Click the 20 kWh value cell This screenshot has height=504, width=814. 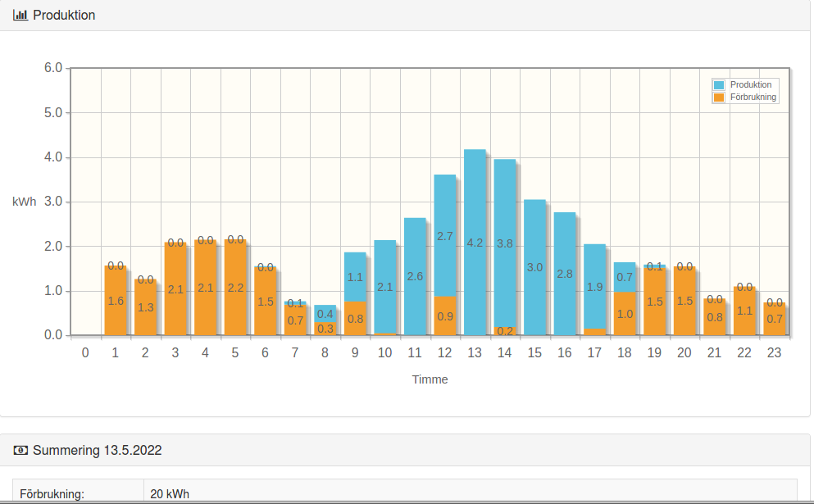pos(170,493)
